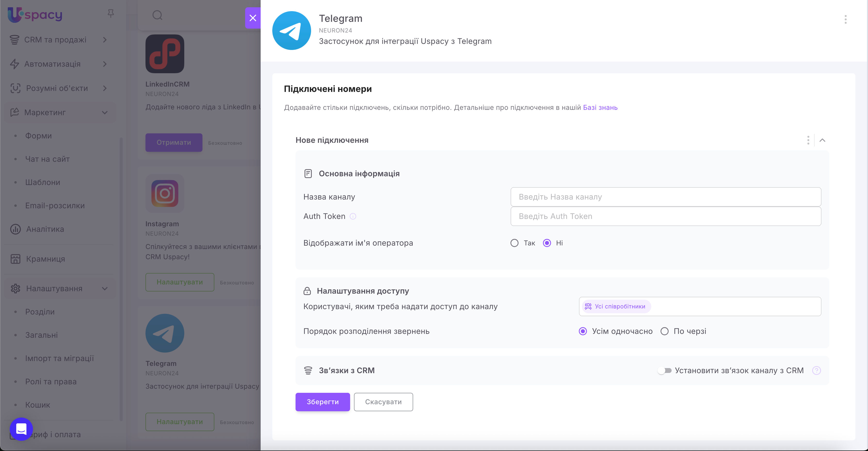This screenshot has width=868, height=451.
Task: Click the channel name input field
Action: 666,197
